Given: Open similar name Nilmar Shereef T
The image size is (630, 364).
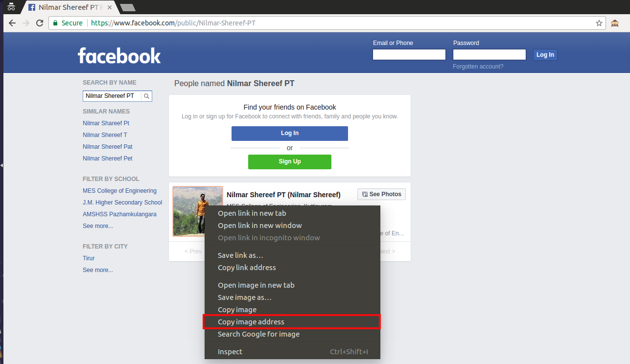Looking at the screenshot, I should point(105,135).
